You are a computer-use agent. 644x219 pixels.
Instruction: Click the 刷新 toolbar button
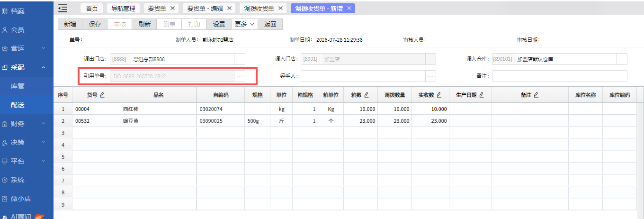(x=144, y=24)
